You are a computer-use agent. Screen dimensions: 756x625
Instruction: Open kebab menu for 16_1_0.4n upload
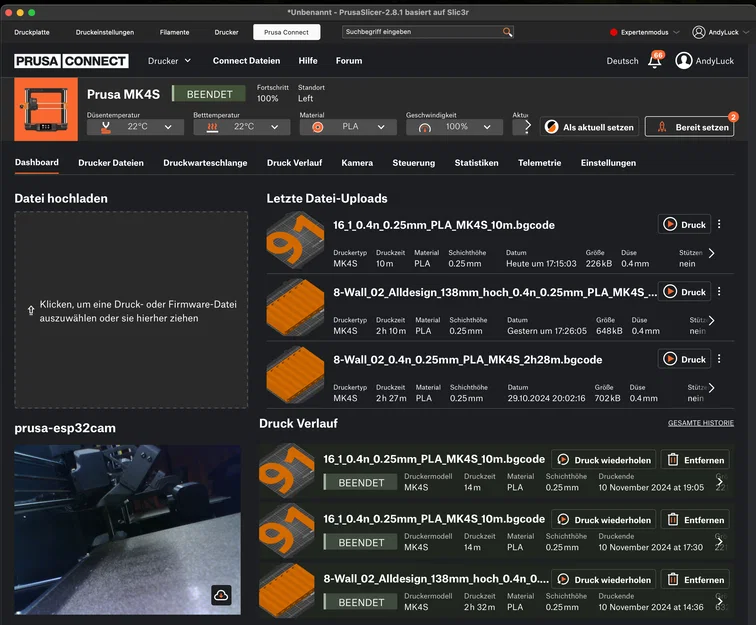coord(719,224)
